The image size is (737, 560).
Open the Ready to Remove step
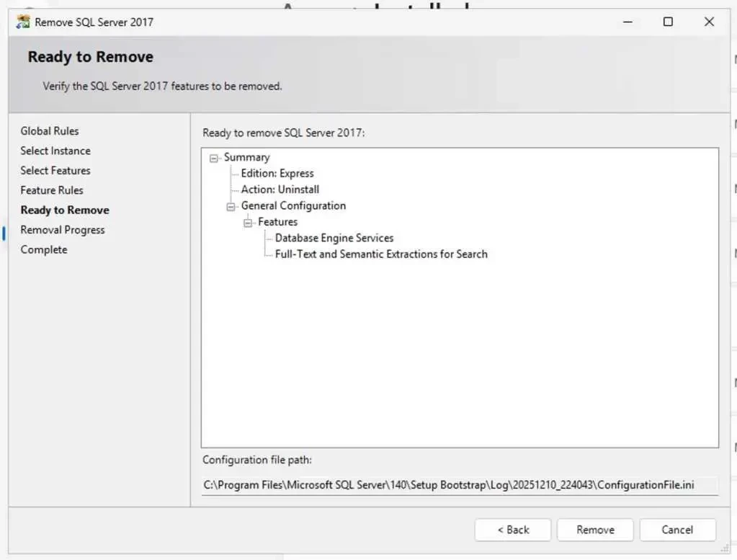(65, 210)
